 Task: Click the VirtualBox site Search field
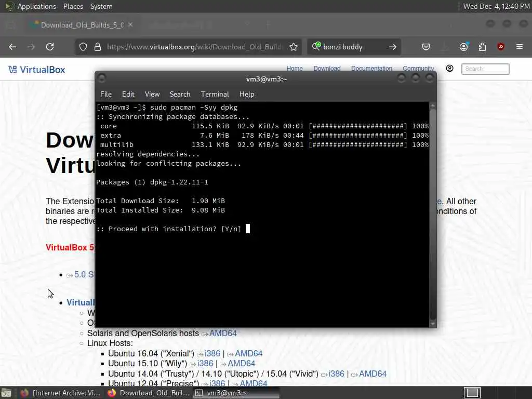coord(485,69)
